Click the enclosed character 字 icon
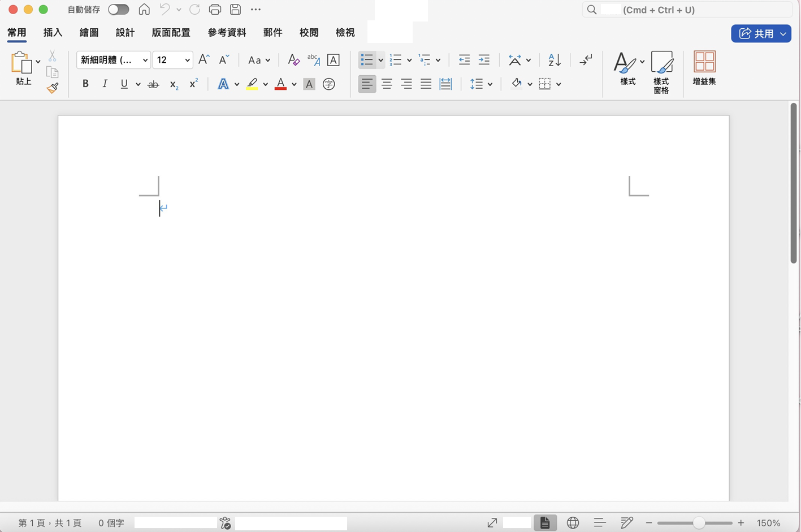 [329, 84]
